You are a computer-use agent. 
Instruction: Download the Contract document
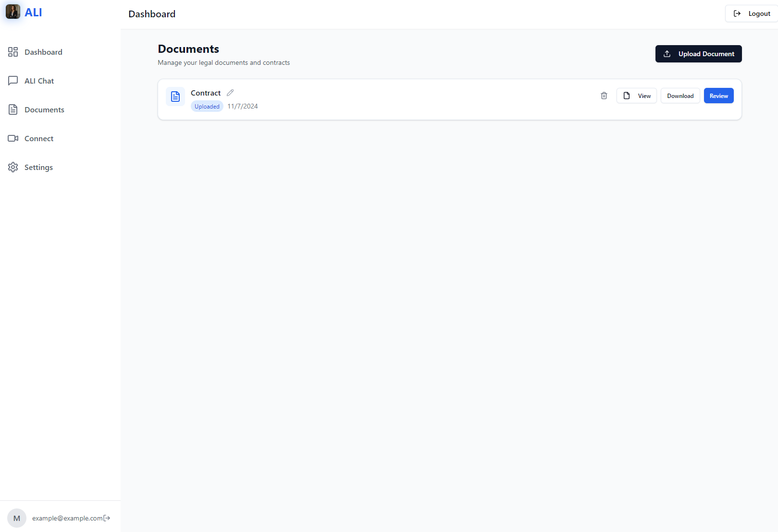pyautogui.click(x=680, y=96)
